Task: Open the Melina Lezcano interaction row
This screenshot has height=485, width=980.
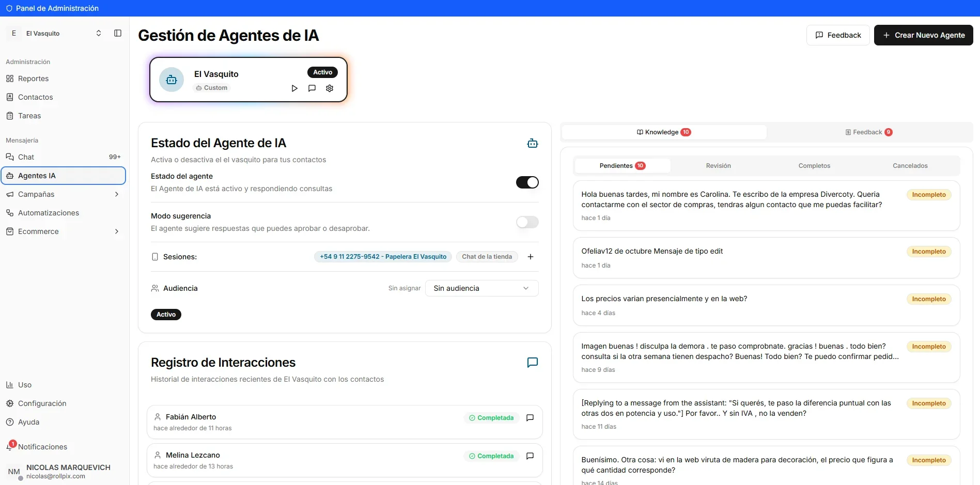Action: 345,460
